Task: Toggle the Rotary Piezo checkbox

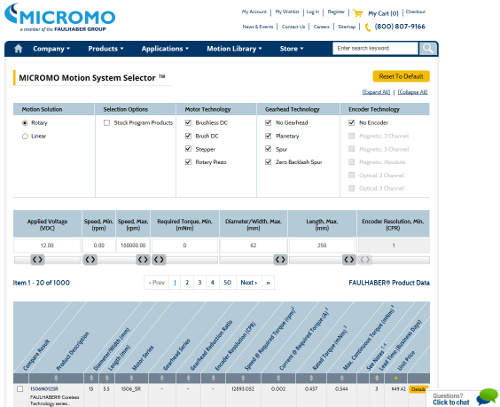Action: [x=188, y=162]
